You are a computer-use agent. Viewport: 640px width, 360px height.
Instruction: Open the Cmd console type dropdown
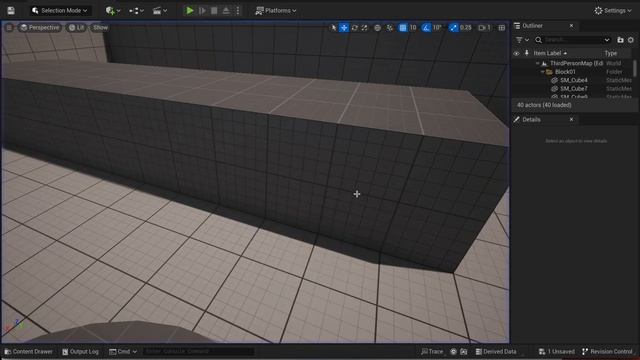[x=123, y=351]
